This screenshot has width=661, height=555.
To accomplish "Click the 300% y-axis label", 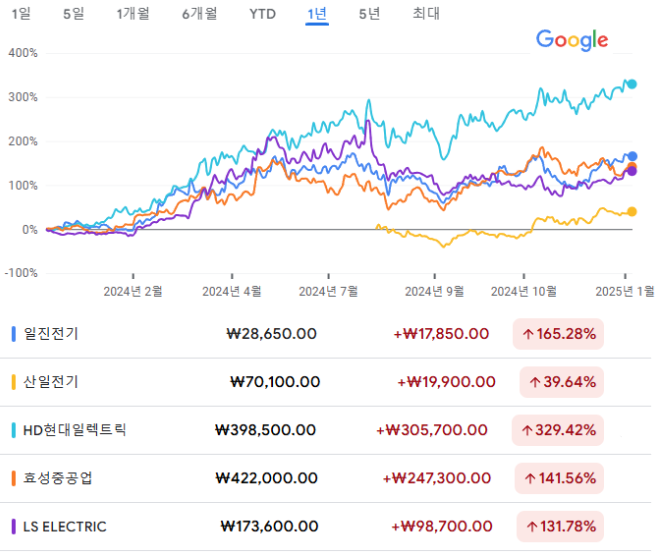I will coord(23,97).
